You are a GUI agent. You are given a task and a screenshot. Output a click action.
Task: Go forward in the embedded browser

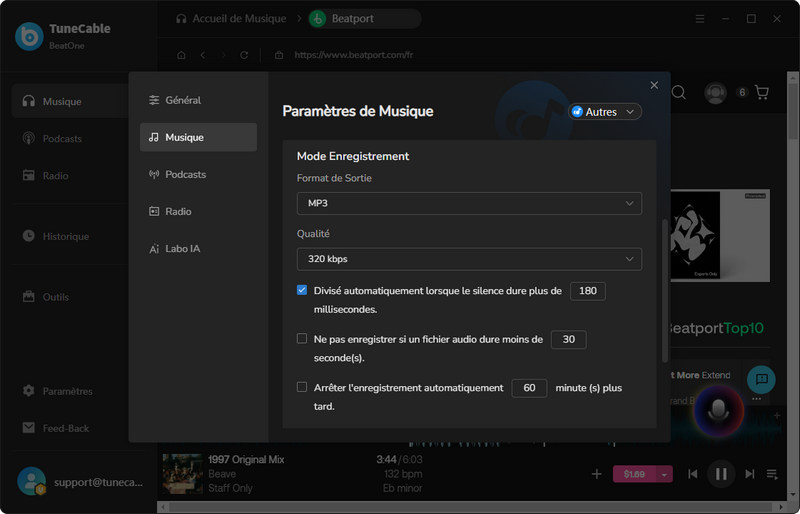pos(223,55)
